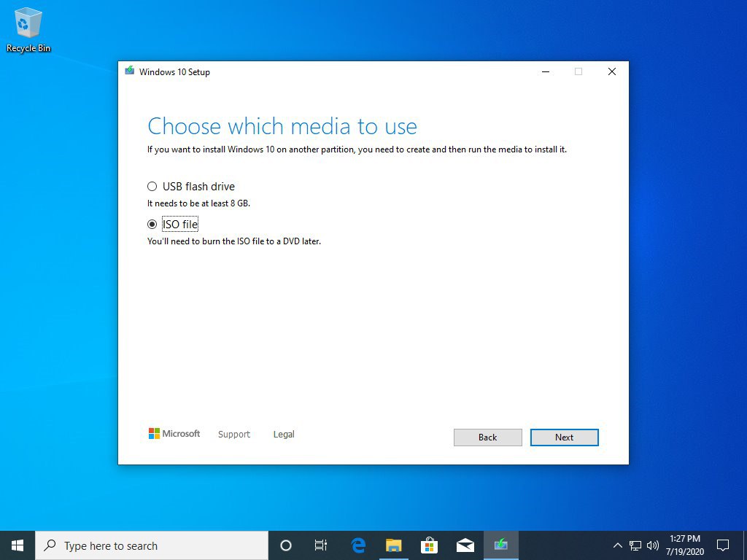Launch Microsoft Edge from taskbar
This screenshot has height=560, width=747.
pos(357,545)
